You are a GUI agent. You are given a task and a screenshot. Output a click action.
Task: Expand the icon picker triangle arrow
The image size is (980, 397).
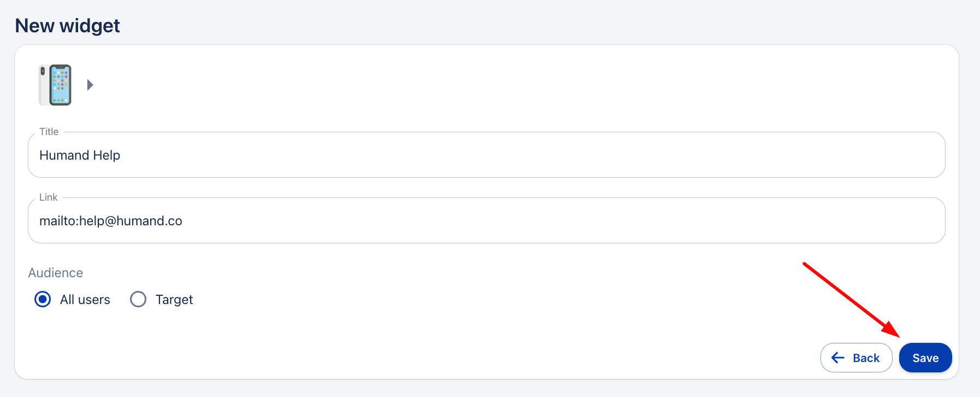pos(90,85)
